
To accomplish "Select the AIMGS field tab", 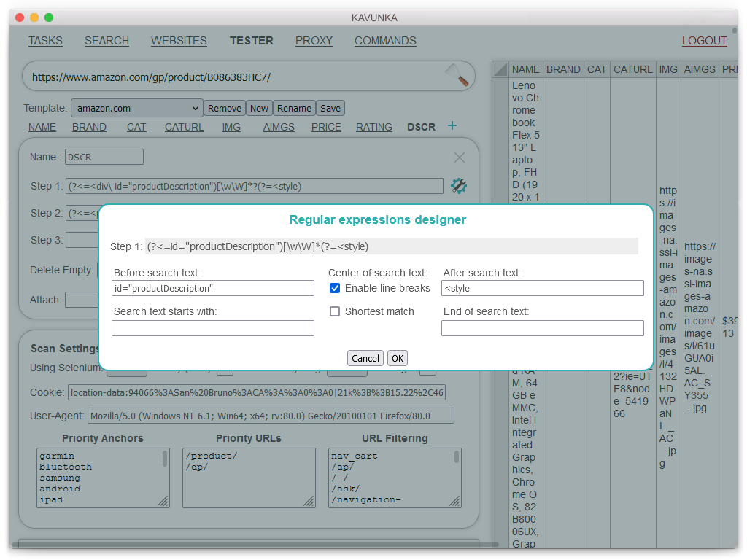I will click(279, 127).
